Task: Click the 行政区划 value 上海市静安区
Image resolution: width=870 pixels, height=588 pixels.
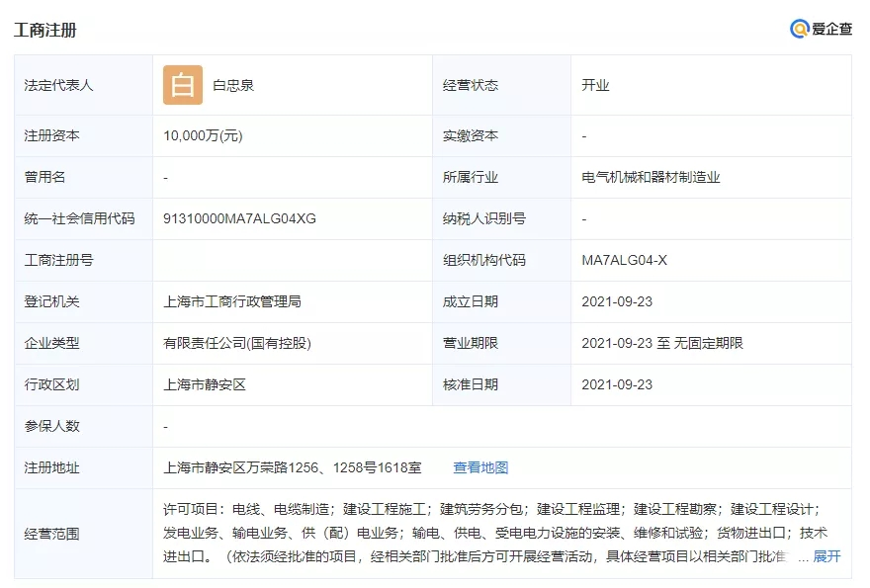Action: (205, 384)
